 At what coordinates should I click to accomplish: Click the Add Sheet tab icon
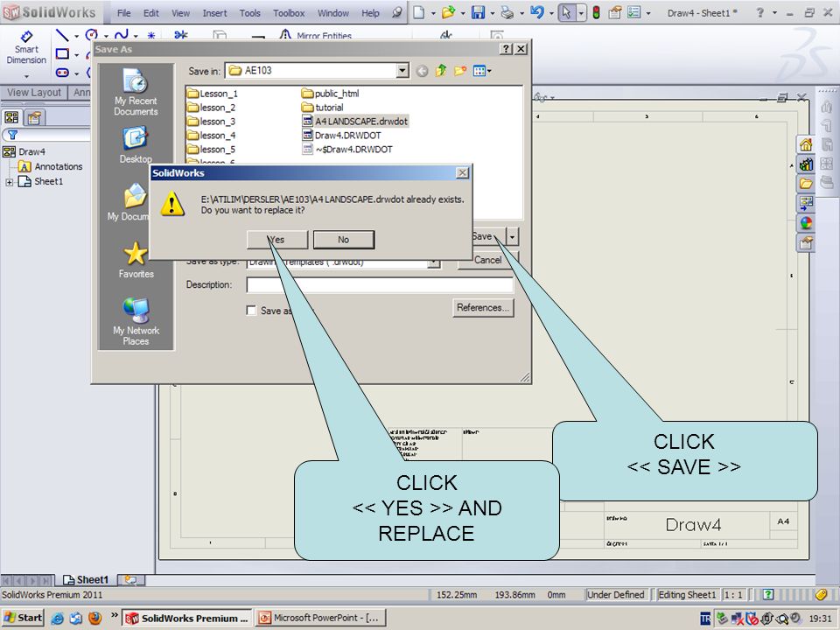coord(129,579)
